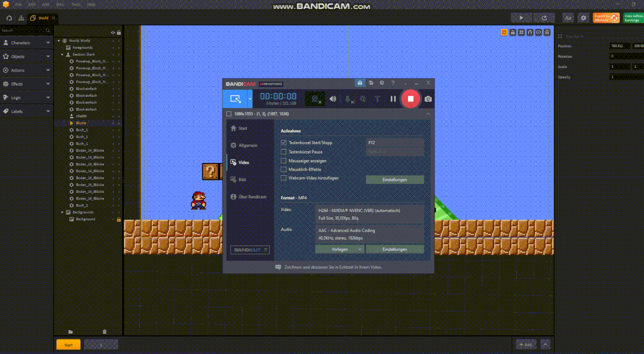644x354 pixels.
Task: Toggle Bandicam microphone icon
Action: point(348,99)
